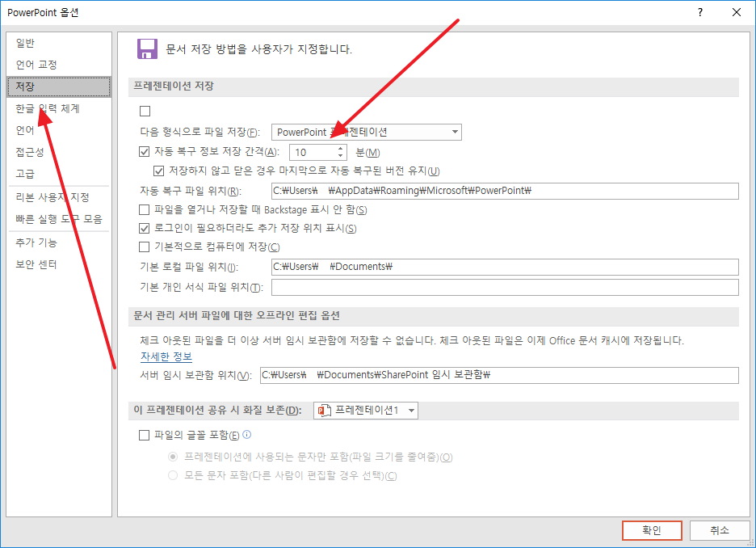Check 기본적으로 컴퓨터에 저장
This screenshot has height=548, width=756.
144,247
